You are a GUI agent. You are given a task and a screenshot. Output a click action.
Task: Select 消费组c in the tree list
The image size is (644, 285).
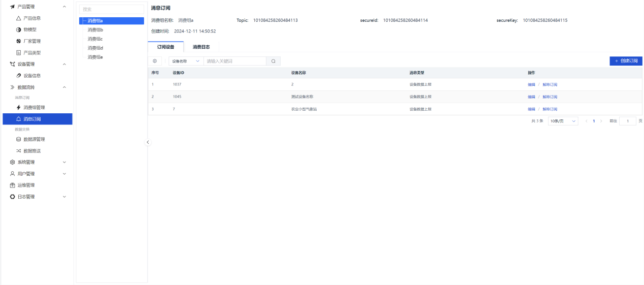(95, 39)
